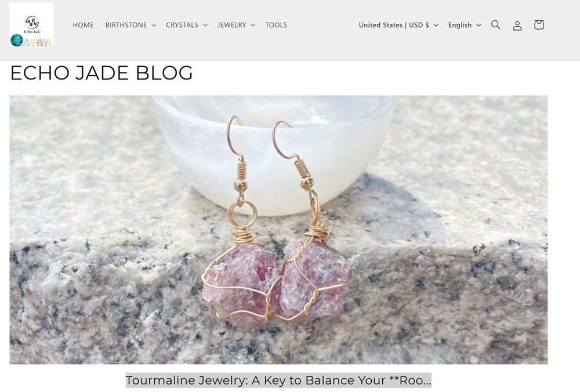This screenshot has width=580, height=392.
Task: Open the Tourmaline Jewelry article title link
Action: coord(278,380)
